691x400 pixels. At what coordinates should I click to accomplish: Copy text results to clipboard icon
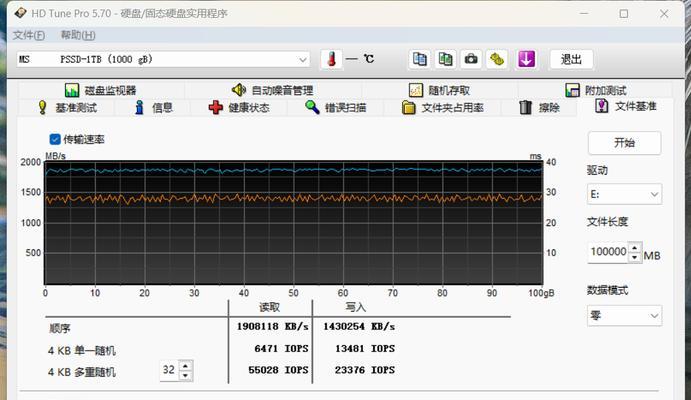(x=420, y=59)
